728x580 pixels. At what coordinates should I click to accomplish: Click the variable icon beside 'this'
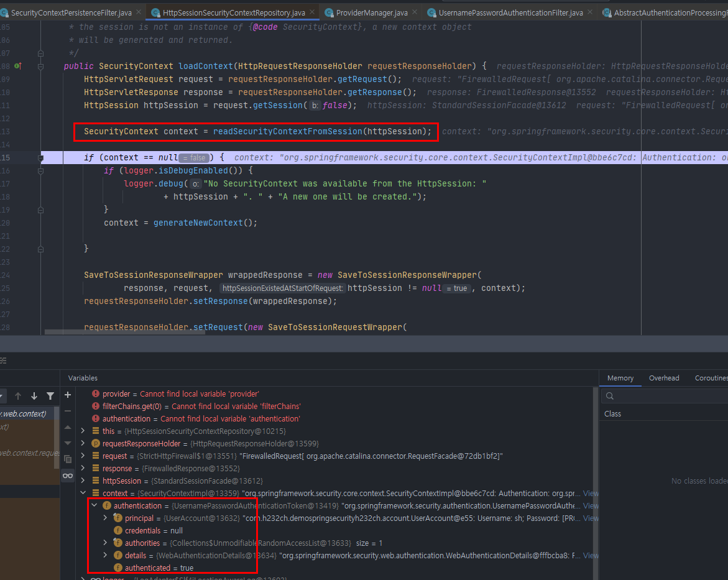96,431
